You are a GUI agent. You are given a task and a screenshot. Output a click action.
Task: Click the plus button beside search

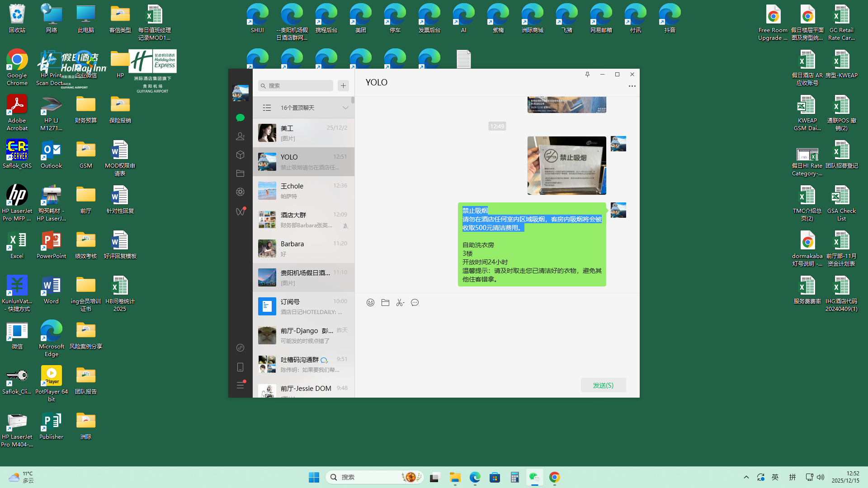(343, 86)
